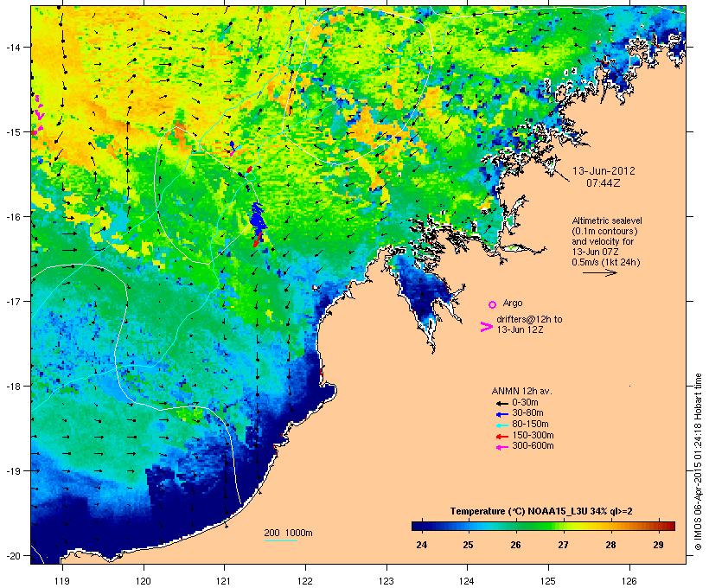709x588 pixels.
Task: Click the colorbar value 28
Action: (610, 545)
